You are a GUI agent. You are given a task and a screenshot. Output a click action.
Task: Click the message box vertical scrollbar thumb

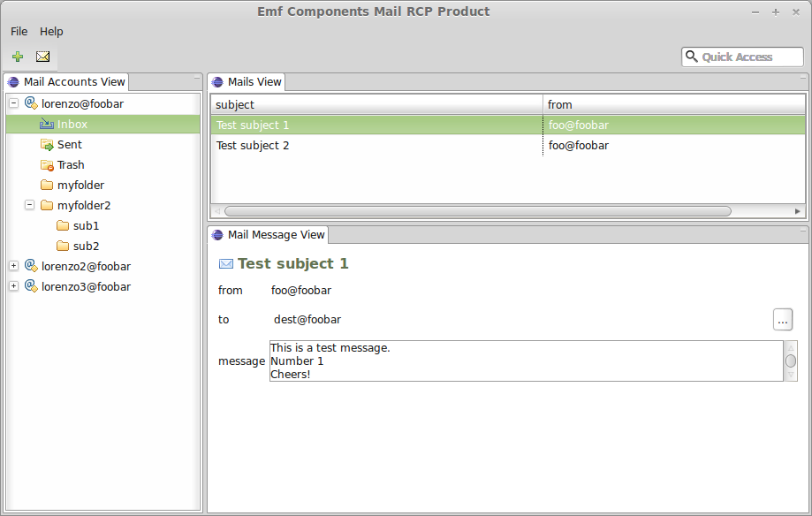click(x=791, y=361)
